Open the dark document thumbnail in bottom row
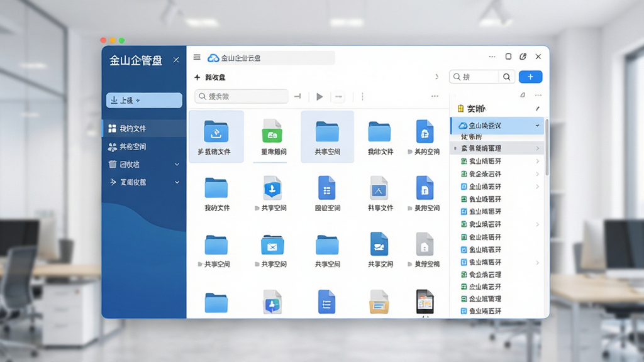The height and width of the screenshot is (362, 644). (x=425, y=302)
